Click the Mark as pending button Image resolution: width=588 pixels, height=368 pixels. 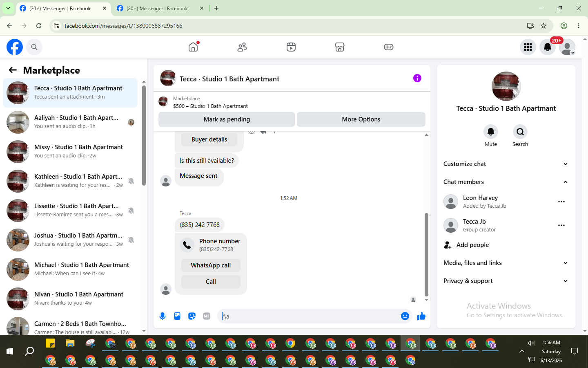click(227, 119)
